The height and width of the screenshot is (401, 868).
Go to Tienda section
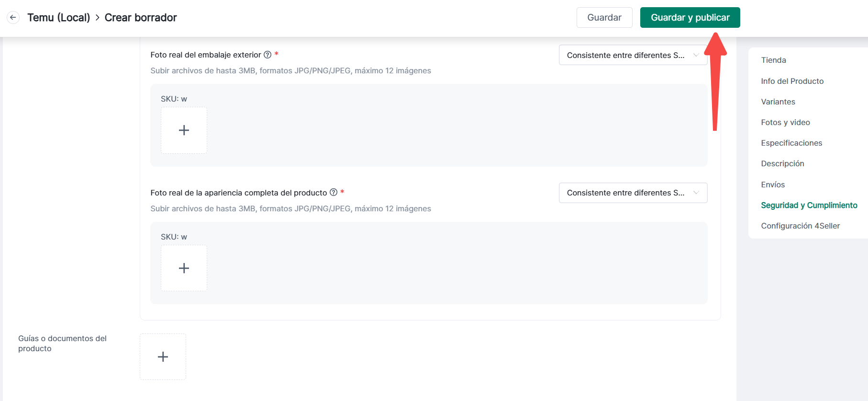point(773,60)
